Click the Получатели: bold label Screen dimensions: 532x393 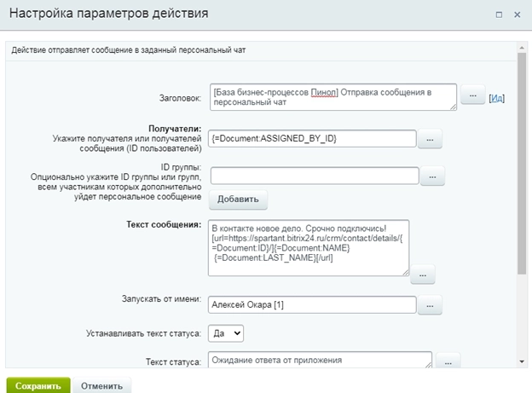(x=175, y=129)
